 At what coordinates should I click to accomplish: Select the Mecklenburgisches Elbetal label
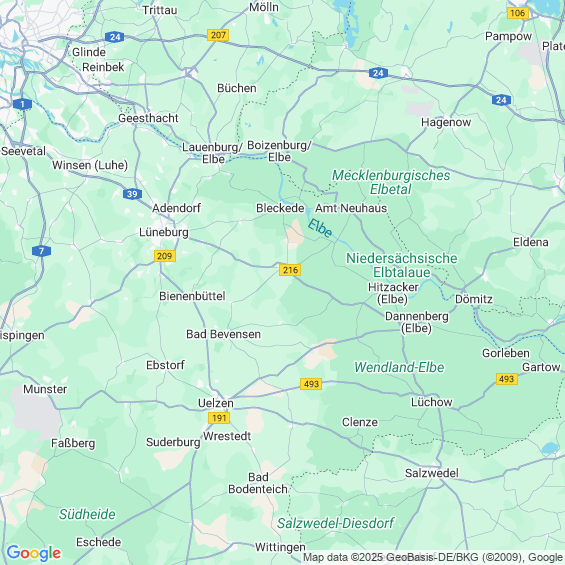[391, 182]
